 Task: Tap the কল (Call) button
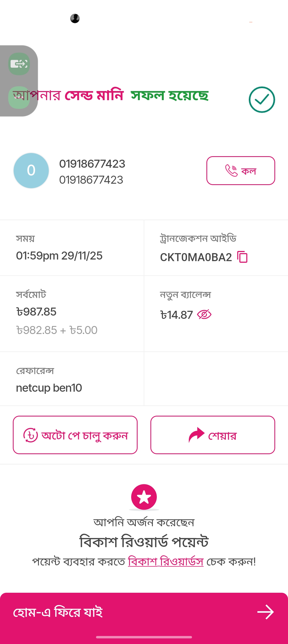(x=241, y=171)
